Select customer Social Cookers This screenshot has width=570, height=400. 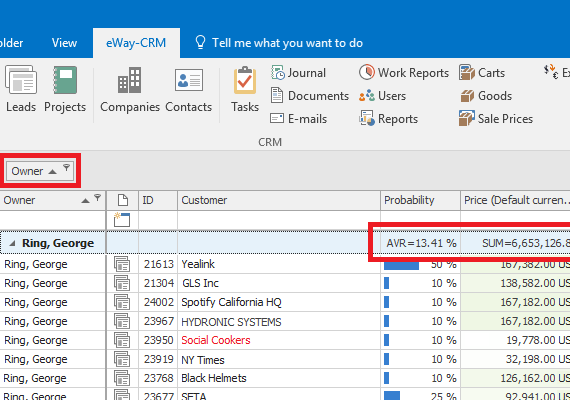[x=216, y=340]
